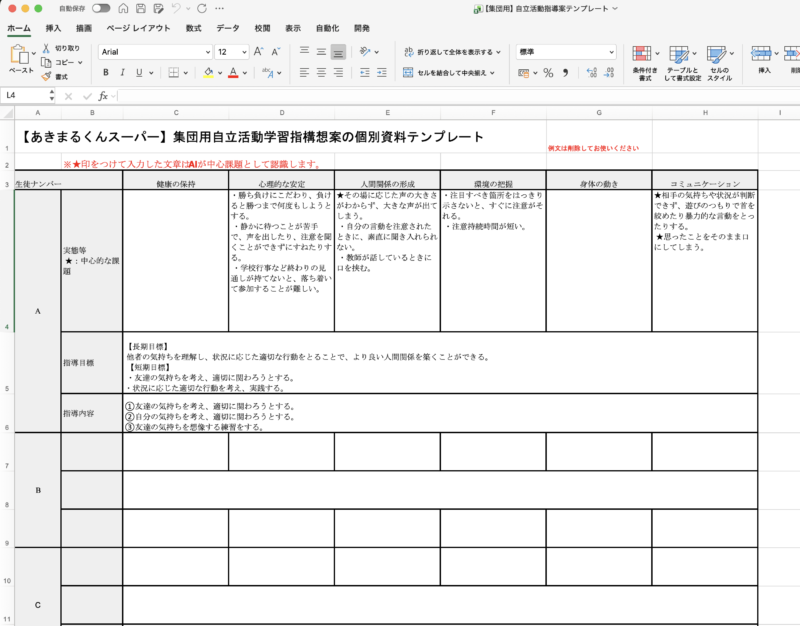
Task: Click the percent style button
Action: pyautogui.click(x=547, y=72)
